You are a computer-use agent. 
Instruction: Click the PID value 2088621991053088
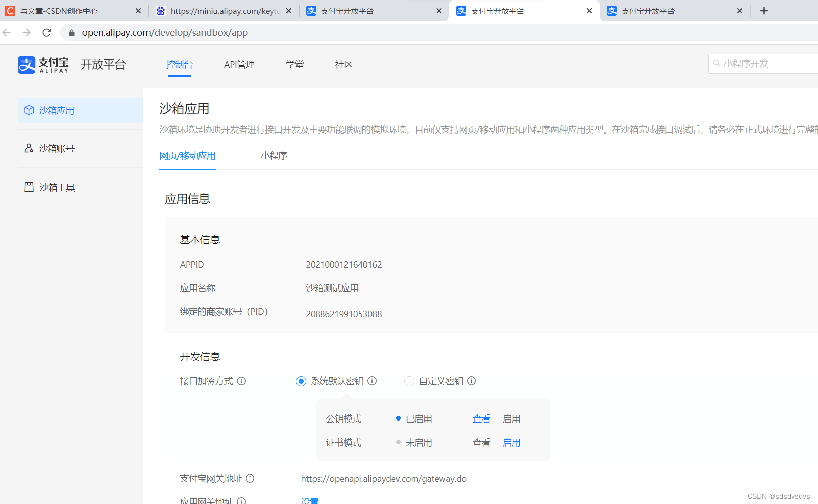click(344, 314)
